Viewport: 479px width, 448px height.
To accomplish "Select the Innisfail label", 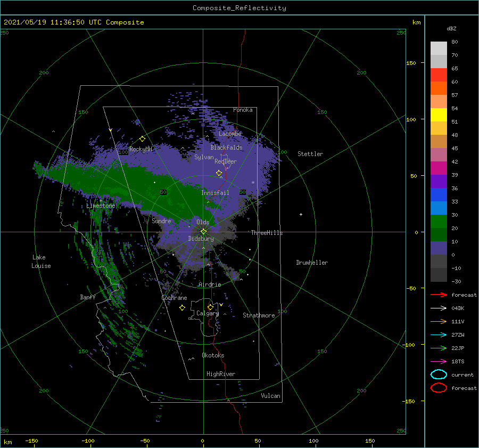I will coord(215,193).
